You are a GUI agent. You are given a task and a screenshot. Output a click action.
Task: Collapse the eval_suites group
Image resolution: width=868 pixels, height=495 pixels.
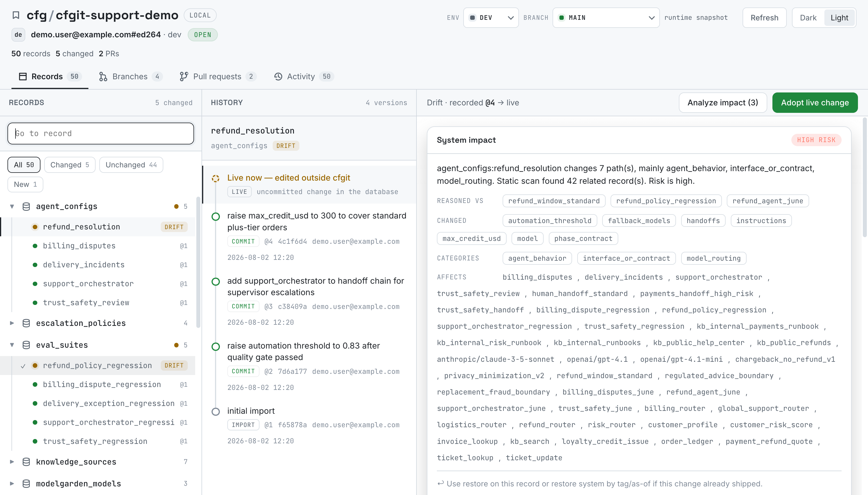(x=12, y=345)
